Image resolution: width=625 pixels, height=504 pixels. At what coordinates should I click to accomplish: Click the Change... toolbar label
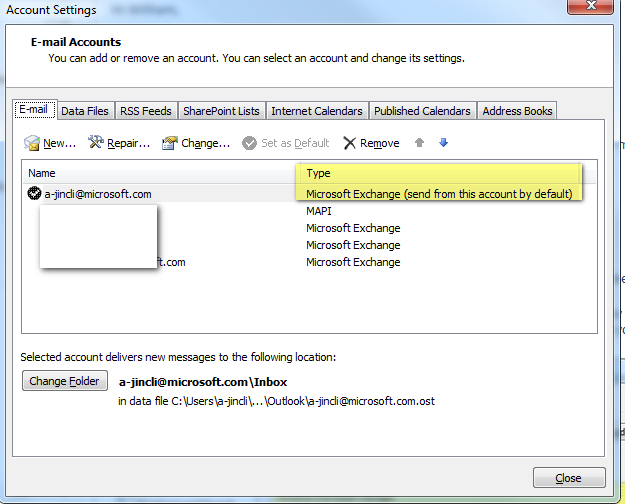[206, 143]
